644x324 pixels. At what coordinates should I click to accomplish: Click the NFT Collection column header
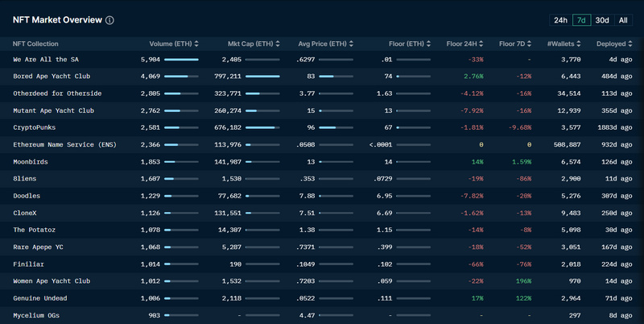tap(35, 44)
